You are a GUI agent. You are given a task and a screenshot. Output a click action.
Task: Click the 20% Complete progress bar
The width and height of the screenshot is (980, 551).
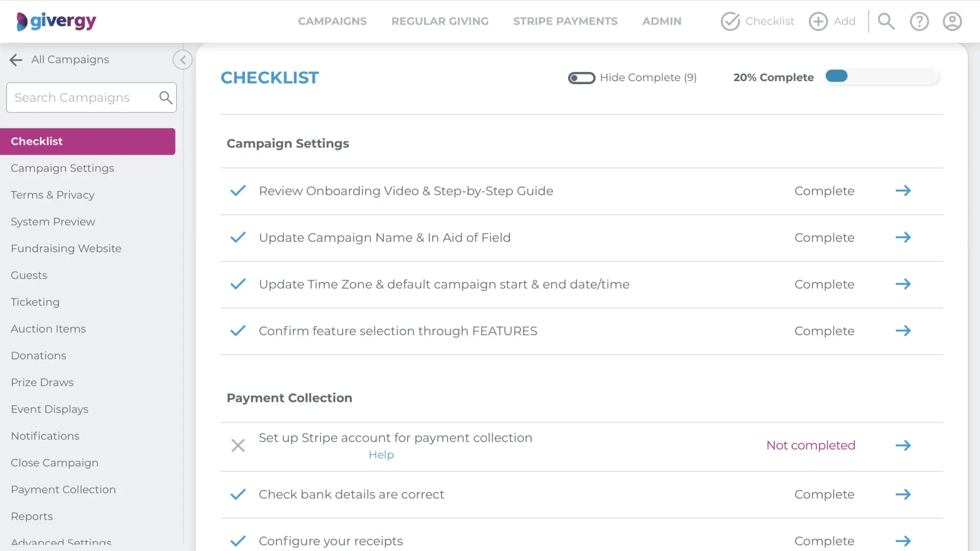[x=882, y=77]
